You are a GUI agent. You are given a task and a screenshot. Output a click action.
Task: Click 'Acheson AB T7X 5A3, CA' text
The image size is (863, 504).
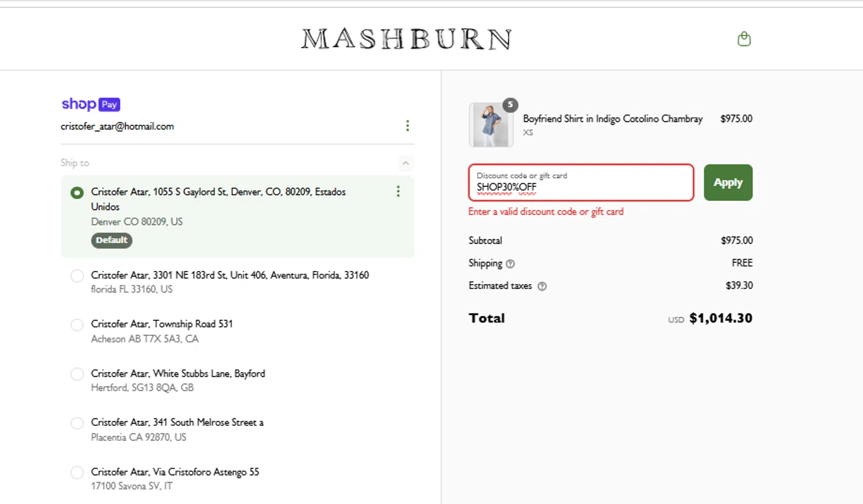[x=144, y=339]
